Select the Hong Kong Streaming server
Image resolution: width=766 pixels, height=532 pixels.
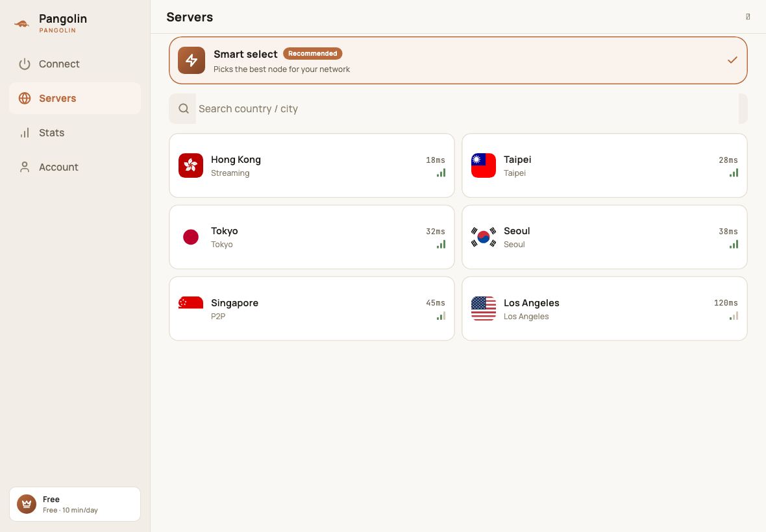(x=312, y=165)
